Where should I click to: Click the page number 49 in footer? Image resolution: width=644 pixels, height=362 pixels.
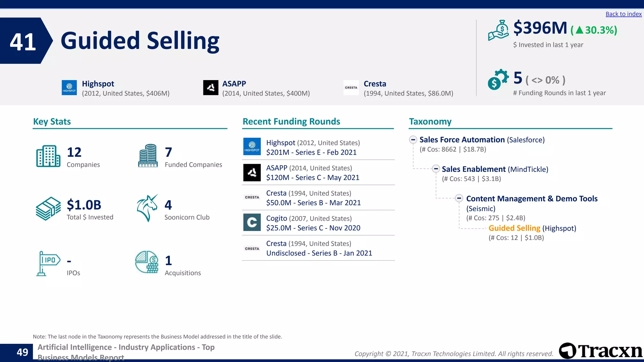click(x=22, y=352)
